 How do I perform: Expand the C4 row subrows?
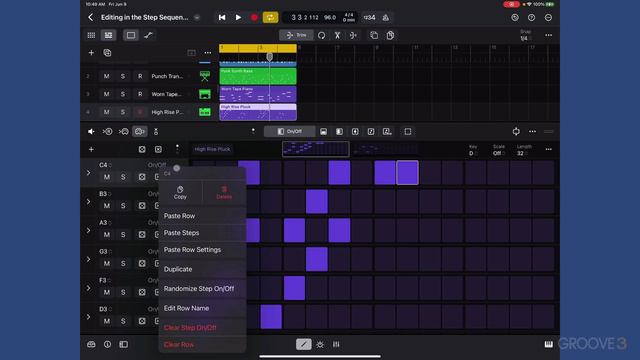[89, 173]
